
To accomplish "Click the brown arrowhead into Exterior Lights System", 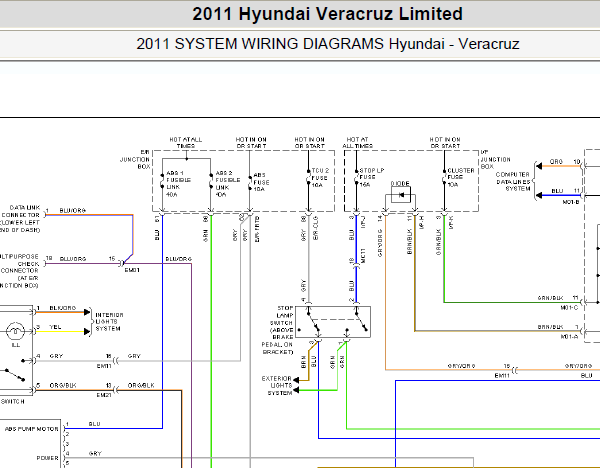I will (x=296, y=380).
